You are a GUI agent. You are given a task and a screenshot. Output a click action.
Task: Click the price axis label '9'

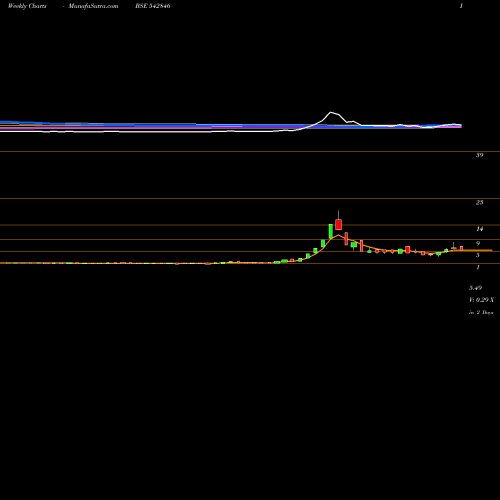pos(478,243)
